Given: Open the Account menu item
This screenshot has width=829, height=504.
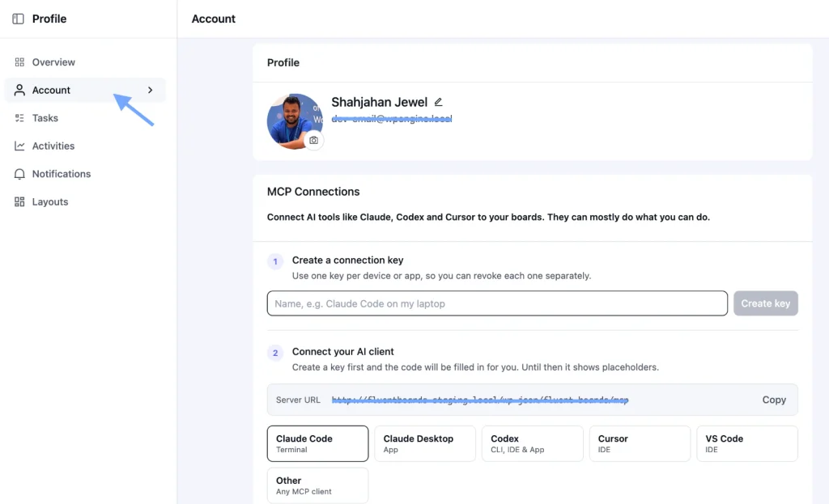Looking at the screenshot, I should click(x=85, y=91).
